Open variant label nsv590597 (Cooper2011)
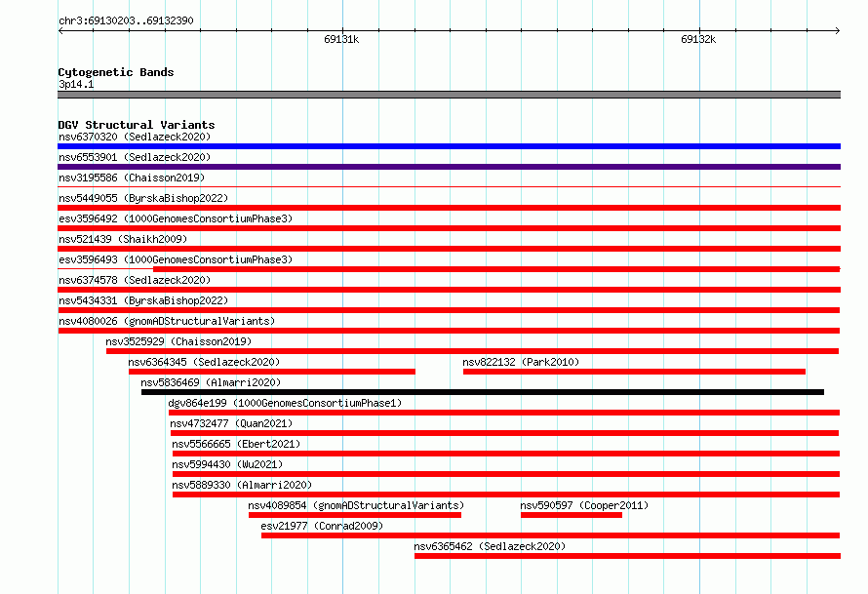 coord(584,505)
